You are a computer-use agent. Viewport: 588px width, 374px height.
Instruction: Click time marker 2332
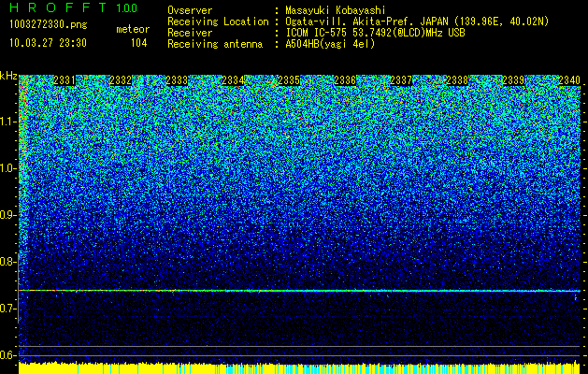click(x=121, y=80)
